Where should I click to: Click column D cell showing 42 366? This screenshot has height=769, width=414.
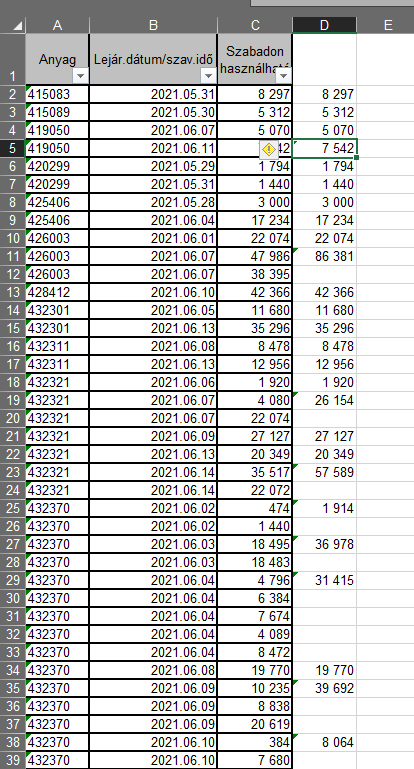[325, 292]
